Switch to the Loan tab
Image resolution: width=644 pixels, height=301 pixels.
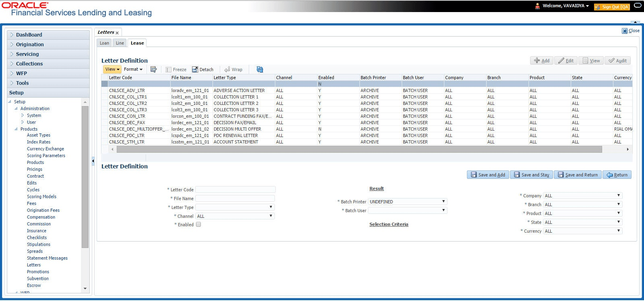click(104, 43)
